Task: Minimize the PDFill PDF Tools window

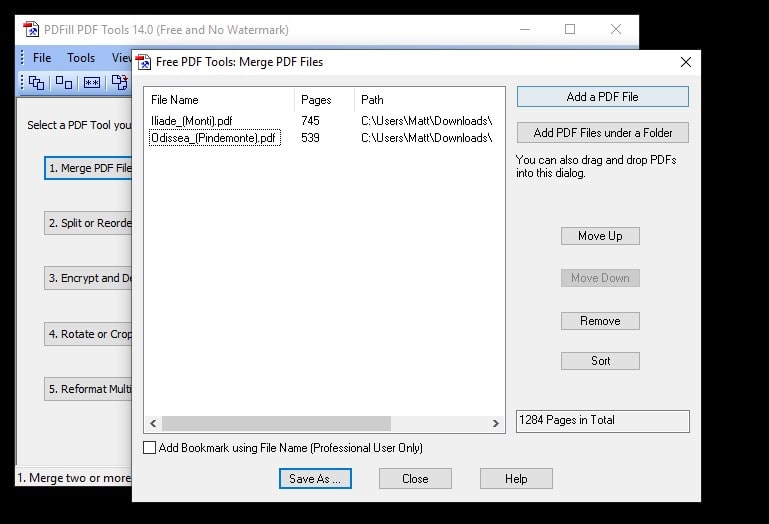Action: point(525,29)
